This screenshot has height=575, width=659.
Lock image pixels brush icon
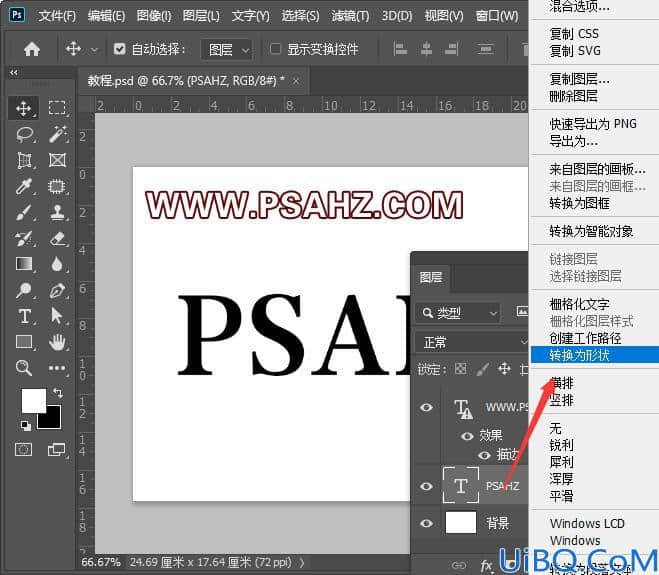pyautogui.click(x=483, y=369)
